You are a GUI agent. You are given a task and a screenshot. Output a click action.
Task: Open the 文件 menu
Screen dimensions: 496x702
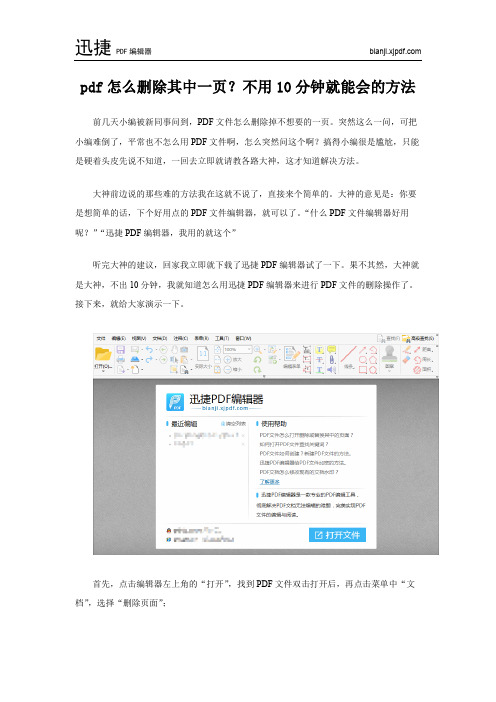coord(101,338)
